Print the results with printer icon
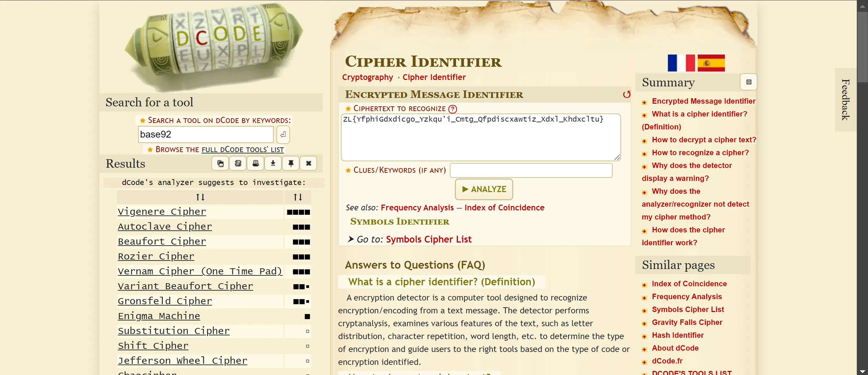This screenshot has width=868, height=375. (x=255, y=164)
